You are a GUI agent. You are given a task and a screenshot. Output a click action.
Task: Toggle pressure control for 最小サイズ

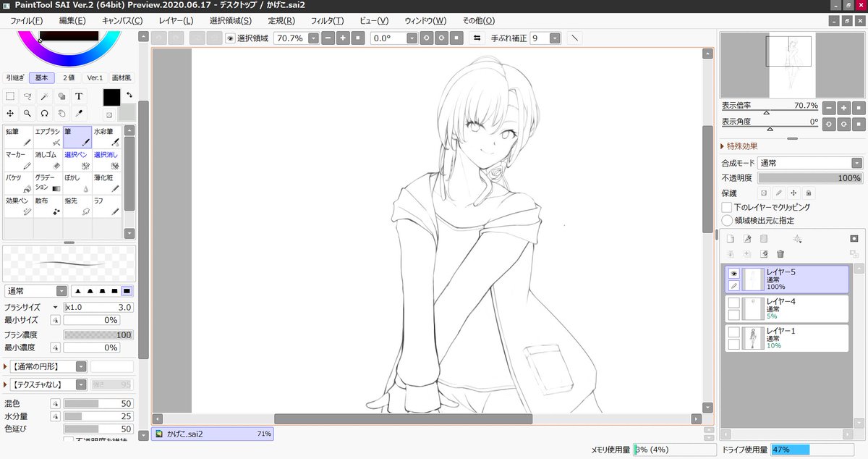click(x=56, y=320)
